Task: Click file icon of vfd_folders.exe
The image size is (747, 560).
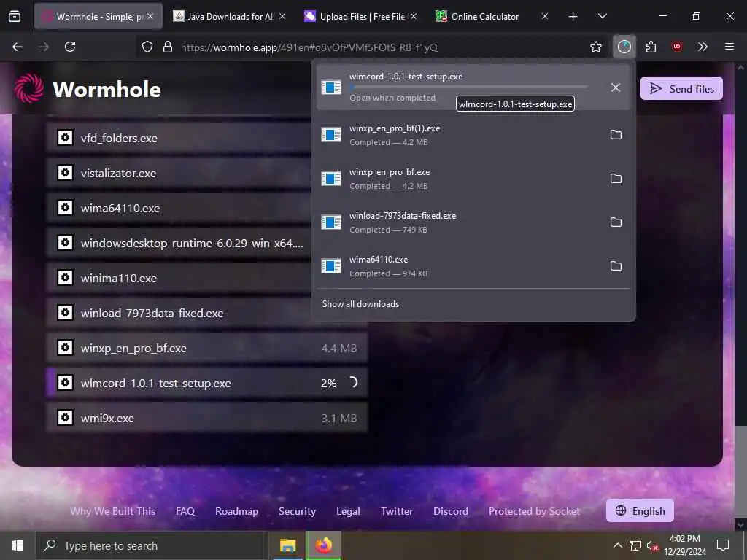Action: [65, 138]
